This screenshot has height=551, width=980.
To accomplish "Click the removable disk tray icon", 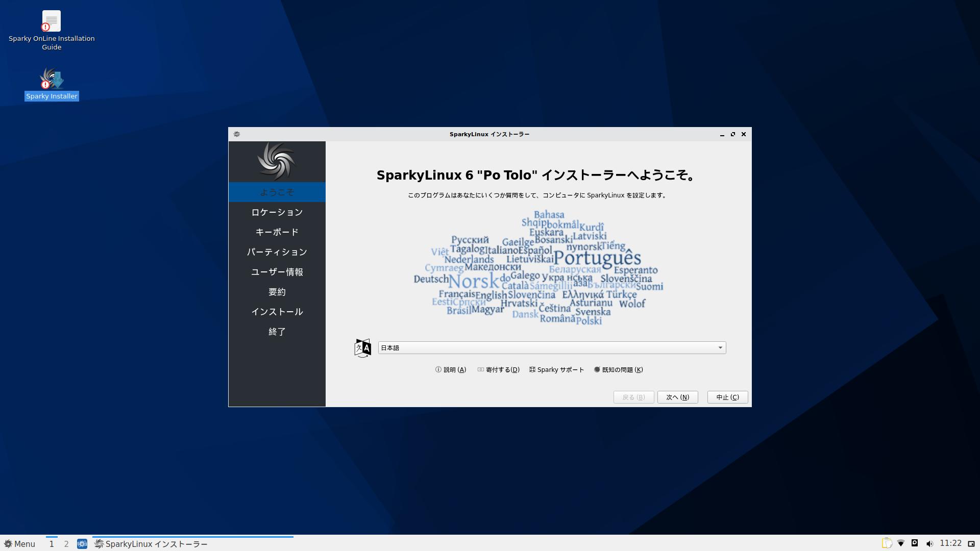I will (915, 543).
